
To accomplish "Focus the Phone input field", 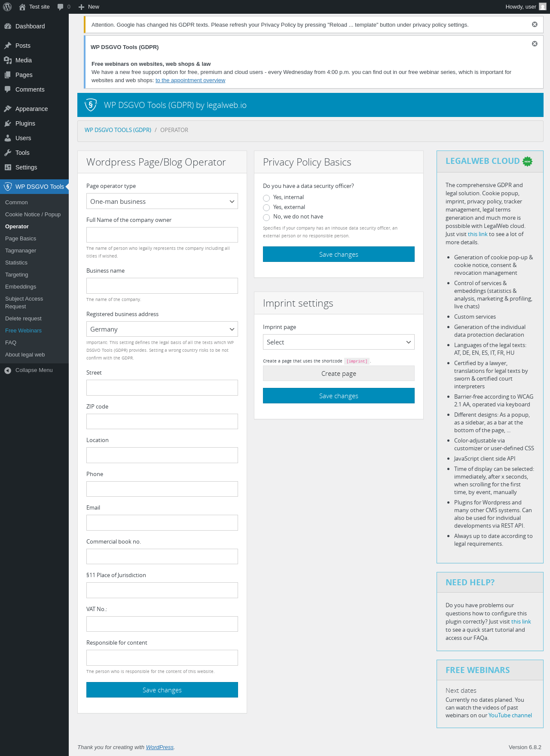I will [162, 489].
